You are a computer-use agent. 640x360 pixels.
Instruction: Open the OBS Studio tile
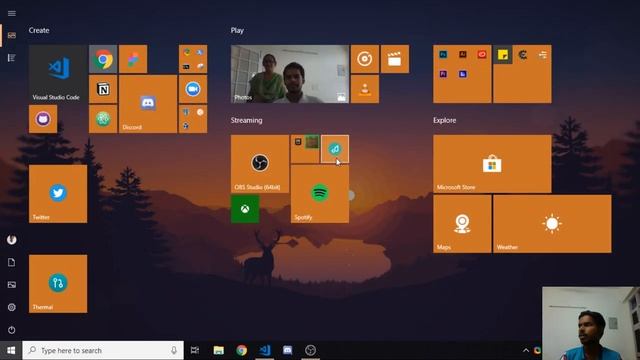coord(260,164)
